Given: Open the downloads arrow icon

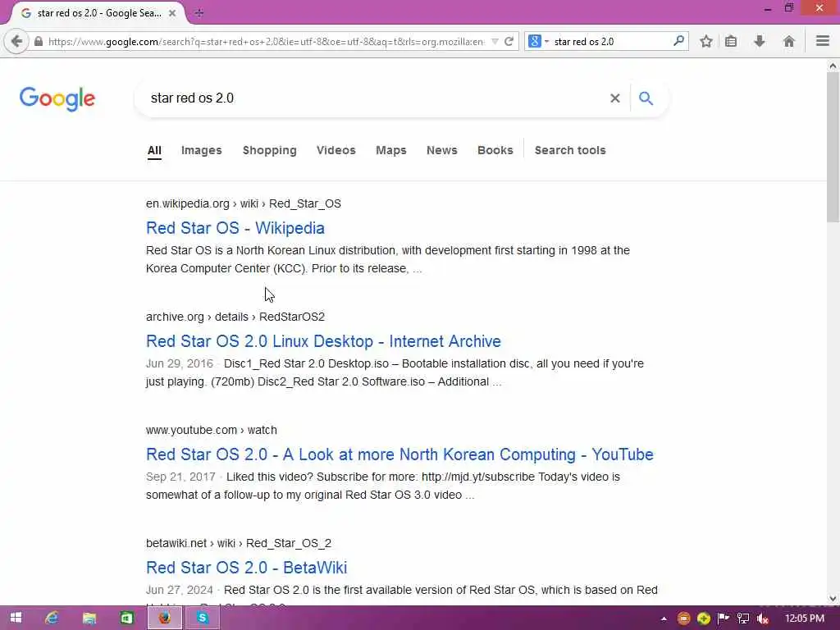Looking at the screenshot, I should pyautogui.click(x=760, y=41).
